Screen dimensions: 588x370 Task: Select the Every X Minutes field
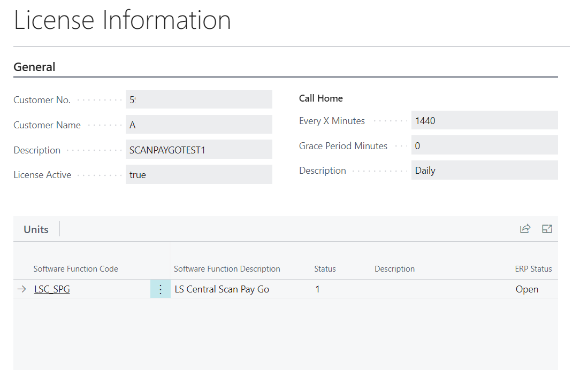pos(484,120)
